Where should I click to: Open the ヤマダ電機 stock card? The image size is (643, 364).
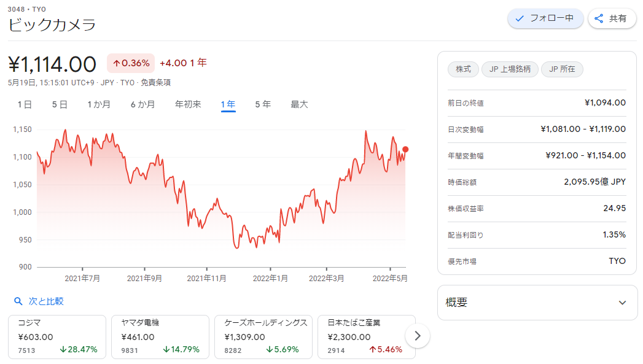point(160,337)
